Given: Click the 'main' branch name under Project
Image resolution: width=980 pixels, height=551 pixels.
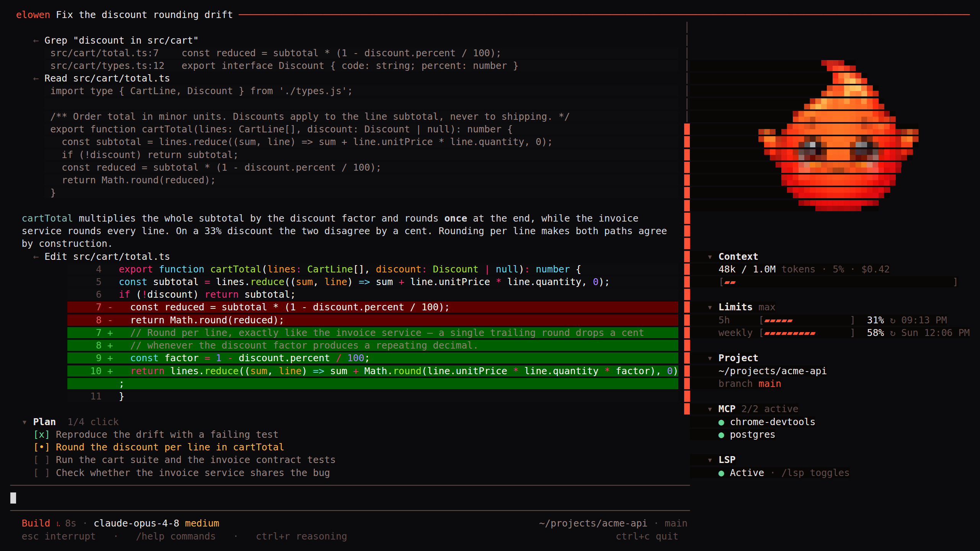Looking at the screenshot, I should [x=770, y=384].
